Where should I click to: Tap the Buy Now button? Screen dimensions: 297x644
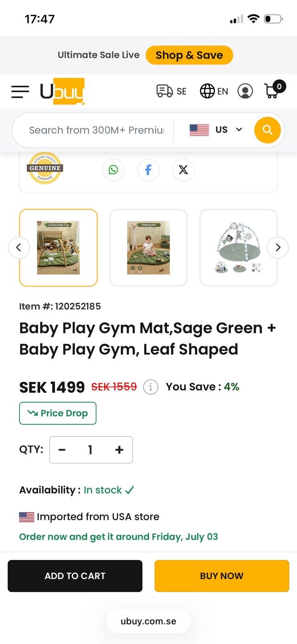pyautogui.click(x=222, y=576)
